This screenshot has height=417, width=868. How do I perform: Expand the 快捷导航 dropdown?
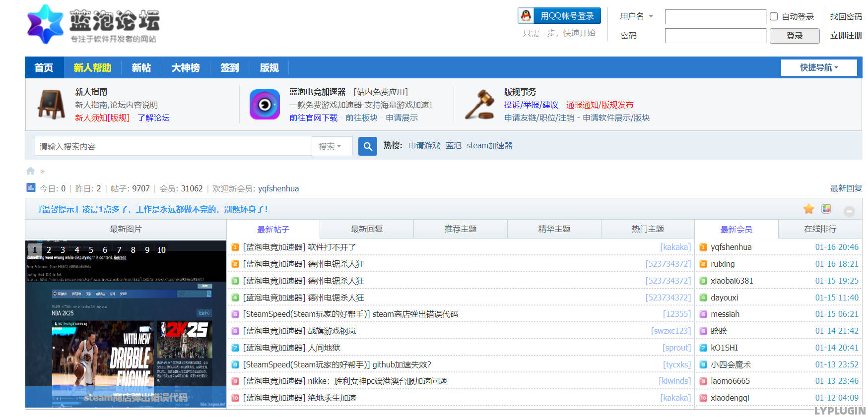819,67
